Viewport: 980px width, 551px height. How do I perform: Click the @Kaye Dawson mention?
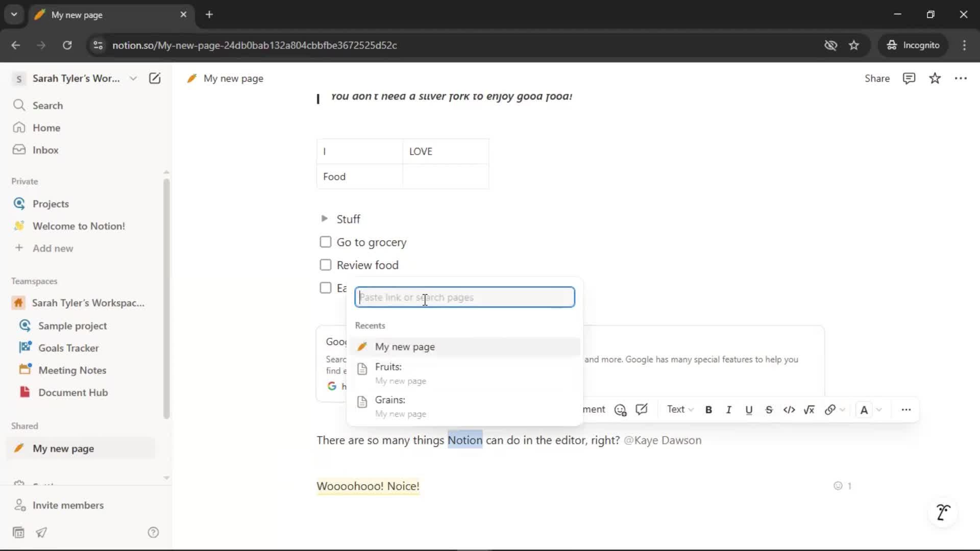[663, 440]
